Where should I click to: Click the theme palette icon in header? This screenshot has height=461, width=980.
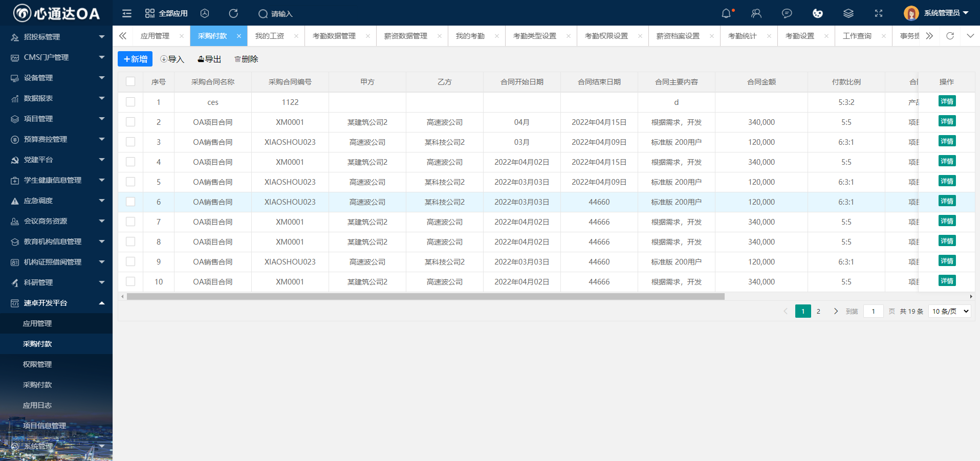[818, 13]
